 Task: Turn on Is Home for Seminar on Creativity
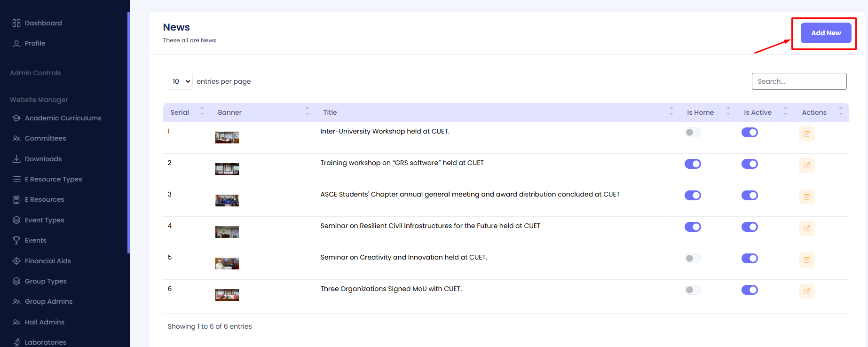pos(693,259)
